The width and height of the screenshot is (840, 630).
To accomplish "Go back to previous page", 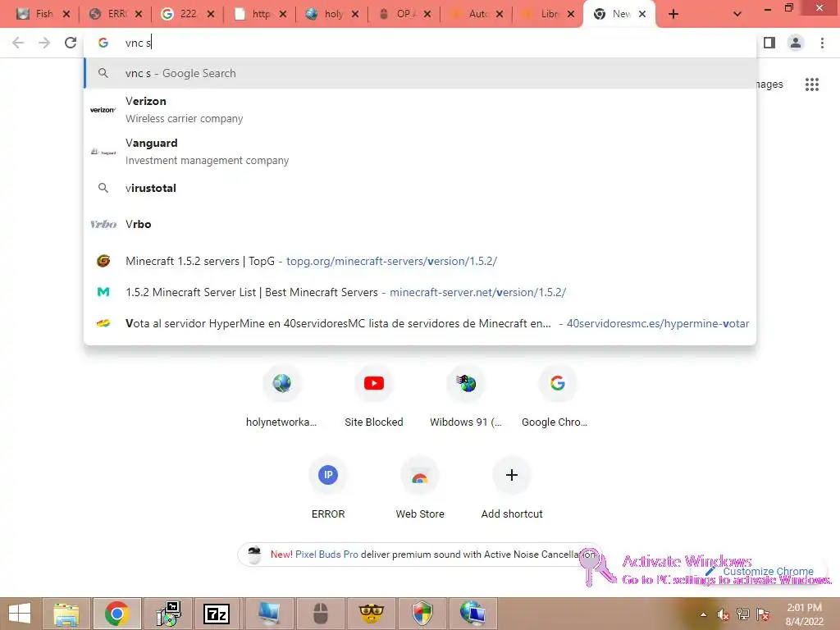I will point(18,43).
